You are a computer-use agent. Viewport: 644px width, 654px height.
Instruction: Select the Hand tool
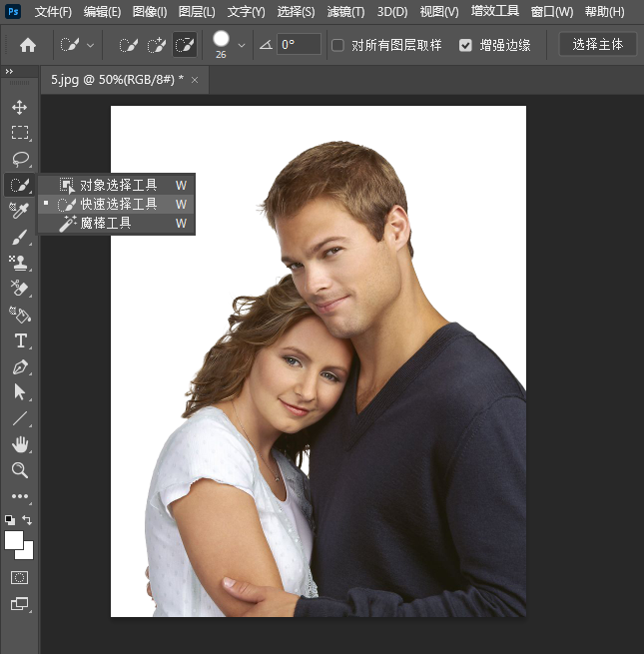pos(20,444)
